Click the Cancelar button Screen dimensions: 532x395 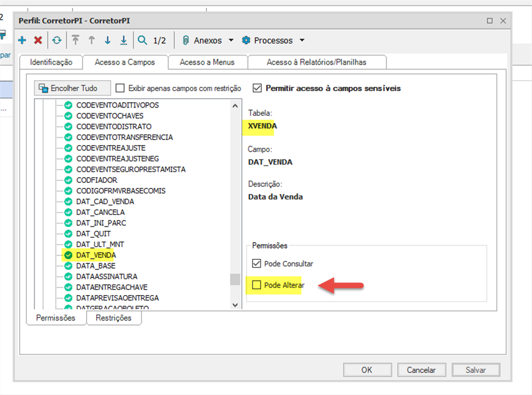(422, 370)
